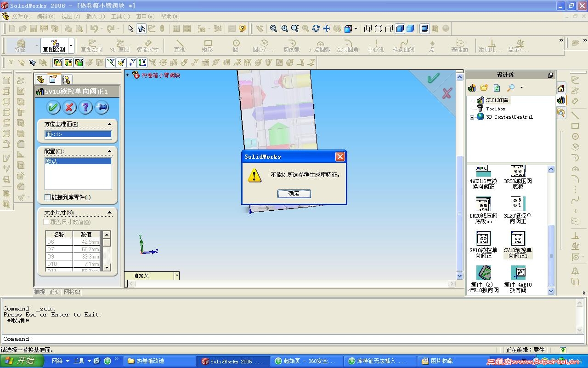
Task: Click the Zoom to Fit magnifier icon
Action: (x=273, y=29)
